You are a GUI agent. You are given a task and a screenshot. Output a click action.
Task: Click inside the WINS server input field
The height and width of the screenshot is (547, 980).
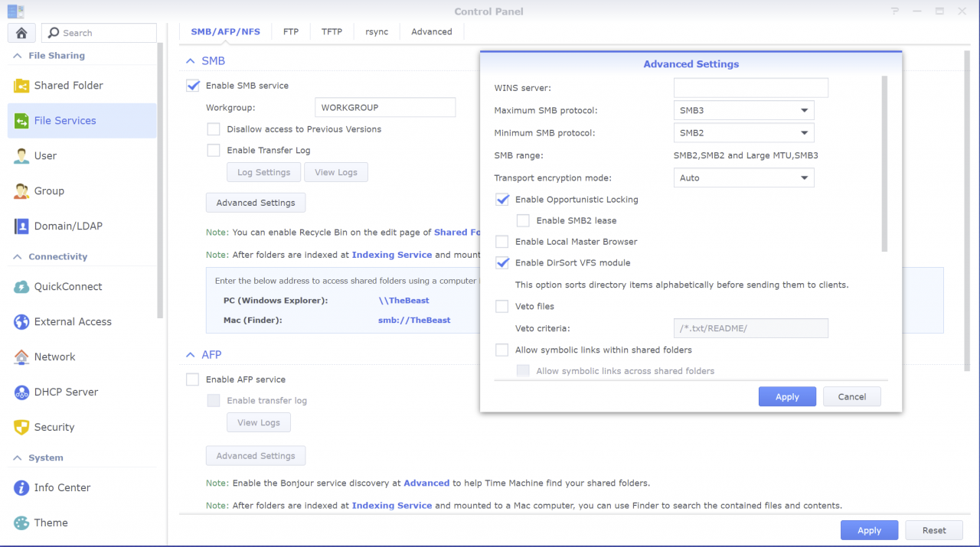point(750,87)
